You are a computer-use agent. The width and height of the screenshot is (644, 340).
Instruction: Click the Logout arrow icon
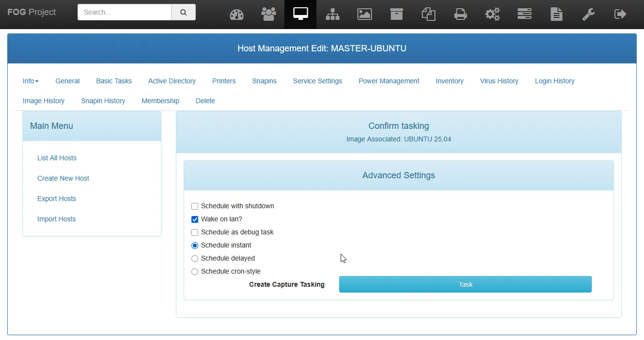click(620, 15)
